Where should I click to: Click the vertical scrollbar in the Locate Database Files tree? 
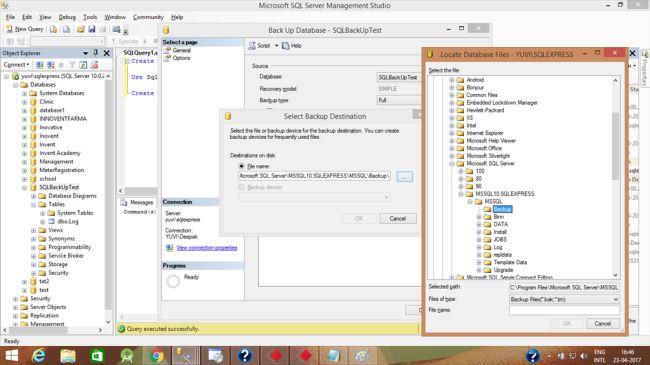tap(615, 146)
